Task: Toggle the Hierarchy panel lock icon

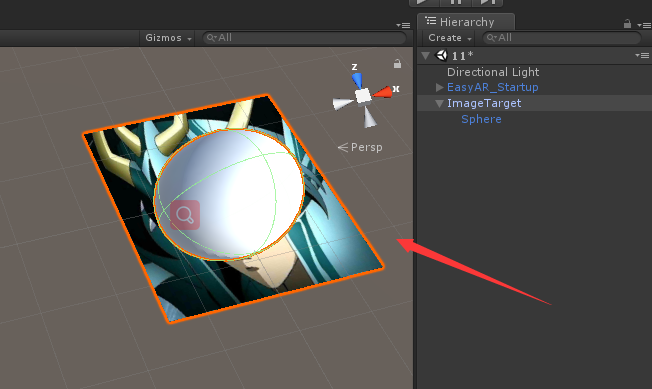Action: 627,24
